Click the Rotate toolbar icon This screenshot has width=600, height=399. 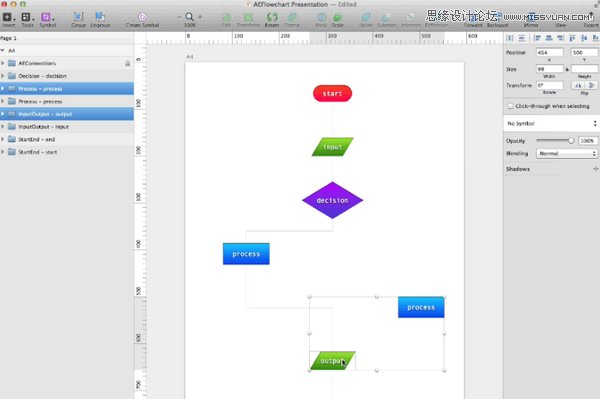point(272,18)
